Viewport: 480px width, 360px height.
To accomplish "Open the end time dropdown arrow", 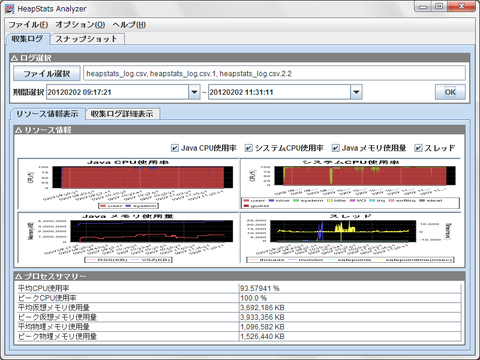I will pyautogui.click(x=356, y=92).
